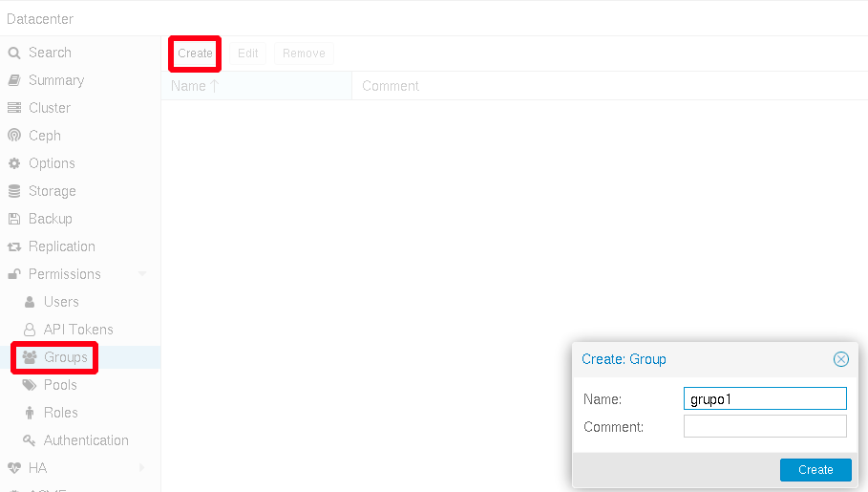The image size is (868, 492).
Task: Click the Ceph icon in sidebar
Action: coord(14,137)
